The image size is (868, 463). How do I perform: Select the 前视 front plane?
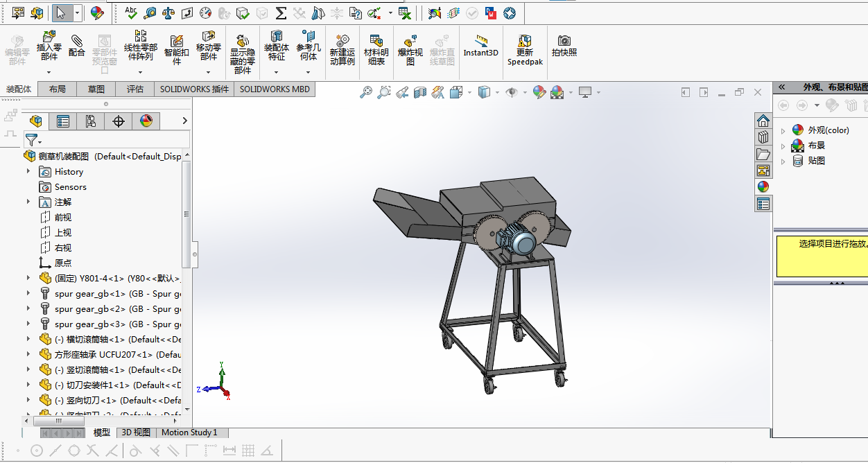pos(55,218)
